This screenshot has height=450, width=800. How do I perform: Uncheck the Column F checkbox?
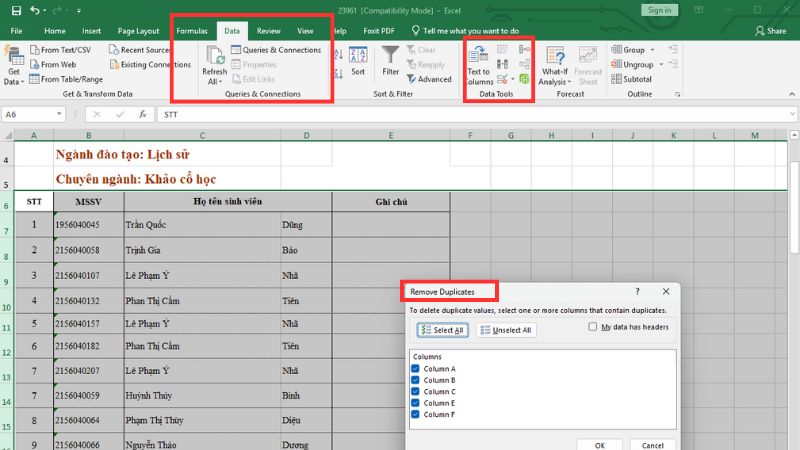pos(415,414)
